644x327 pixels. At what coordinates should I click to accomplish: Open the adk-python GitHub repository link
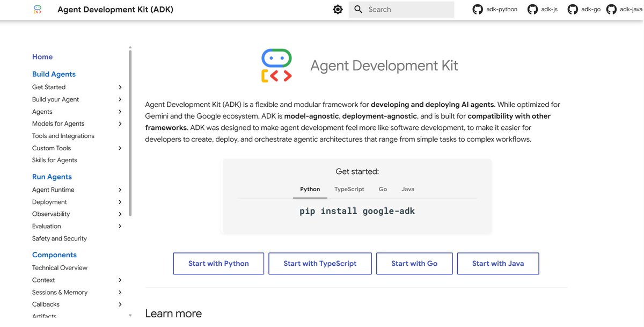tap(495, 10)
